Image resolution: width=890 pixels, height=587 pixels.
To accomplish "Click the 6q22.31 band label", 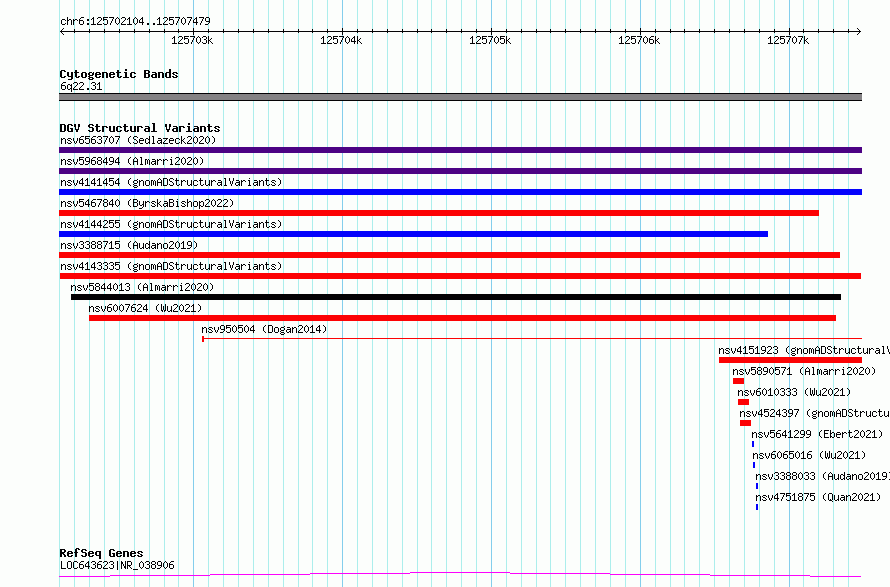I will coord(81,86).
